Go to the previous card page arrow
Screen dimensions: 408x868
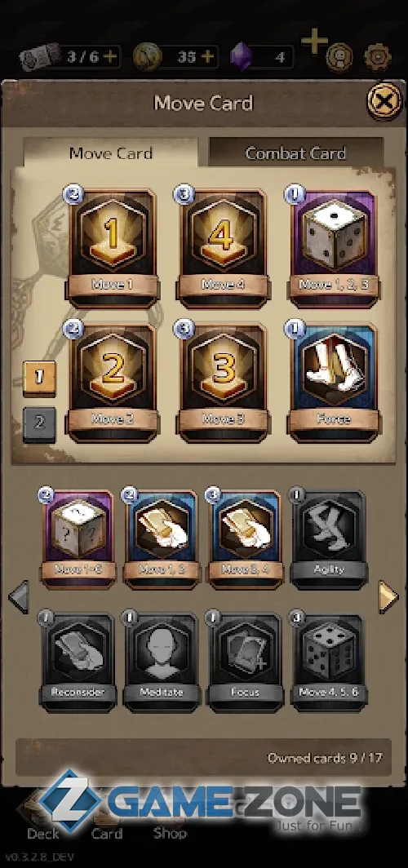(x=19, y=597)
